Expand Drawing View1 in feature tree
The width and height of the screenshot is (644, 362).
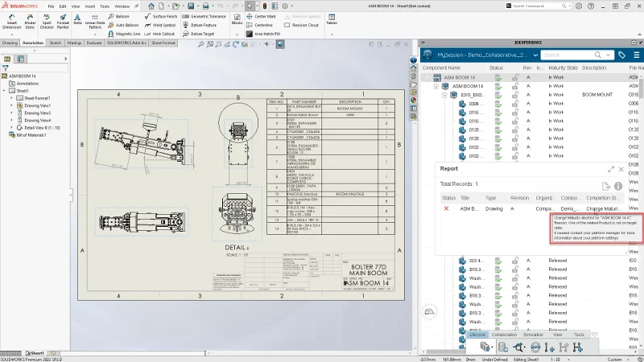click(11, 105)
